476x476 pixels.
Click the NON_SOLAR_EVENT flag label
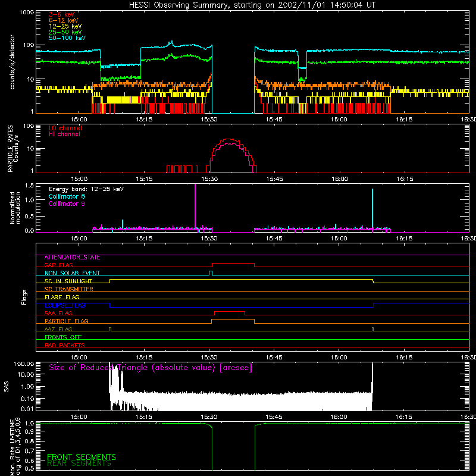click(x=72, y=273)
